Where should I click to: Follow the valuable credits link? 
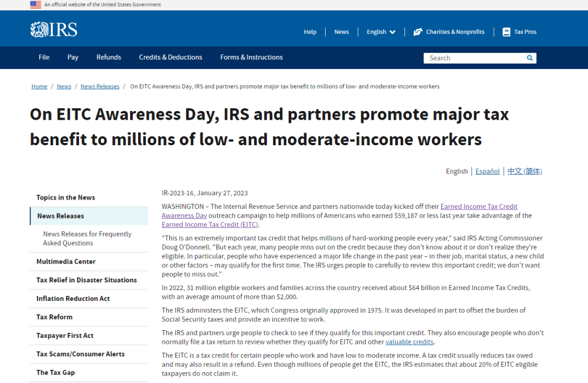pos(409,342)
